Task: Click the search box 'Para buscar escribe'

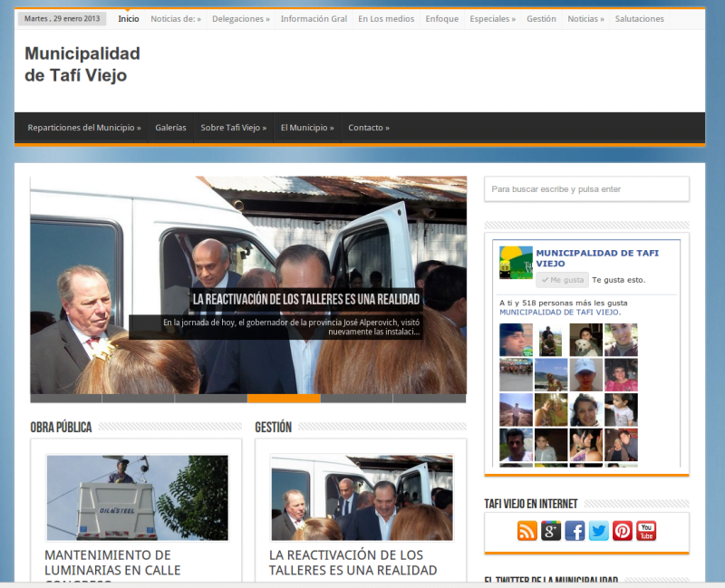Action: [x=586, y=189]
